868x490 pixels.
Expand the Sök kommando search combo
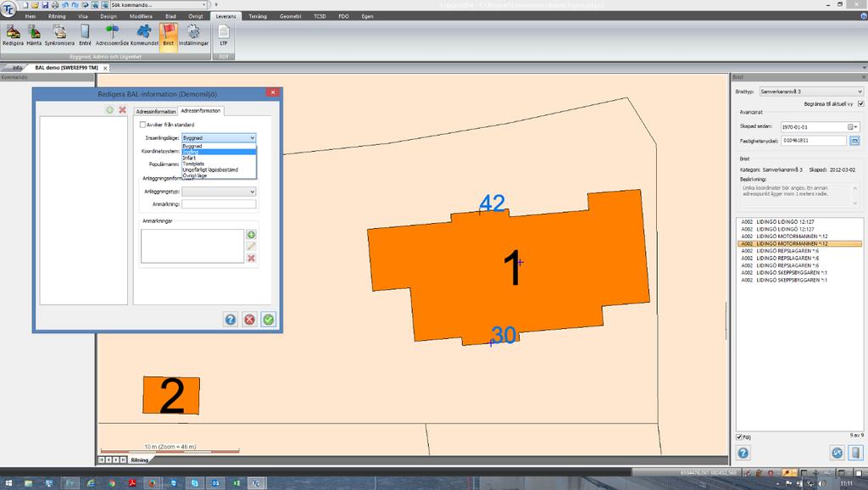coord(203,4)
